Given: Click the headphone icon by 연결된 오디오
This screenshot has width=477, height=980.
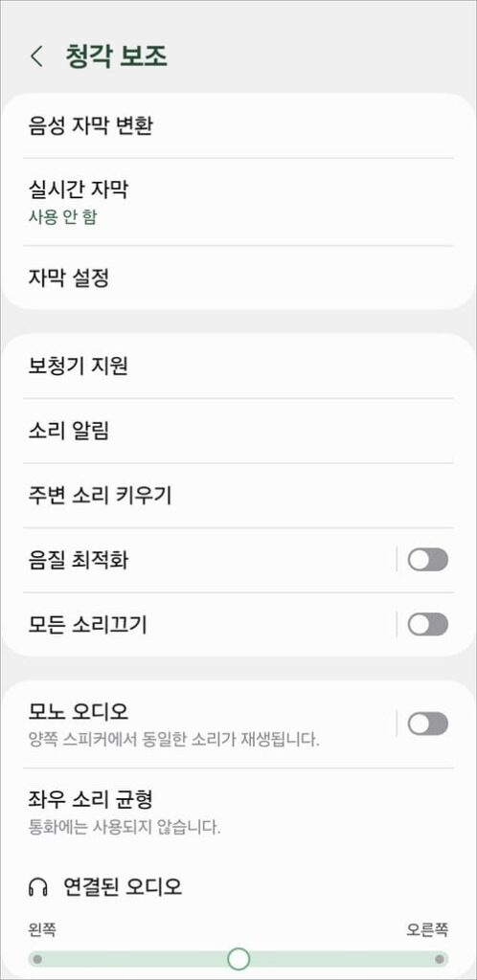Looking at the screenshot, I should click(38, 886).
